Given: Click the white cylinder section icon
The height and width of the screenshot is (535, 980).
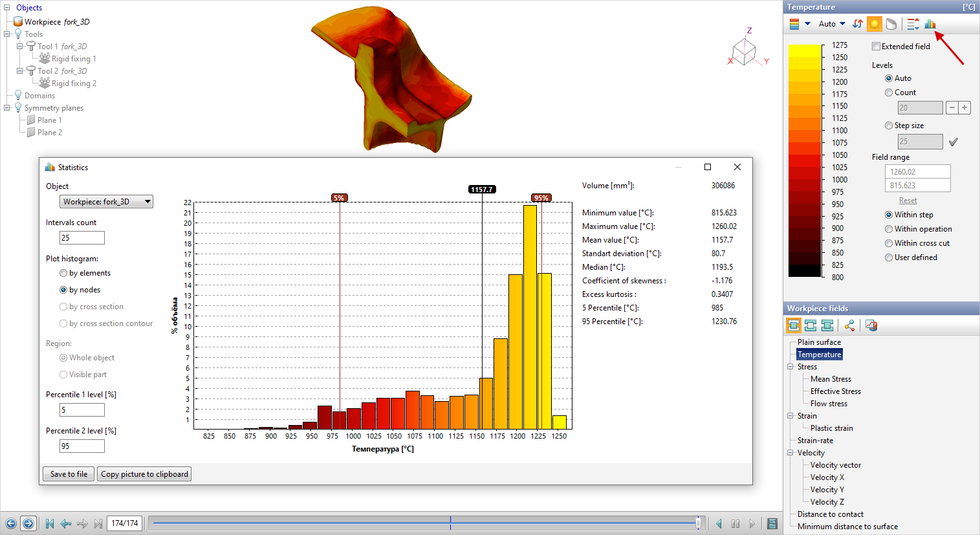Looking at the screenshot, I should point(891,24).
